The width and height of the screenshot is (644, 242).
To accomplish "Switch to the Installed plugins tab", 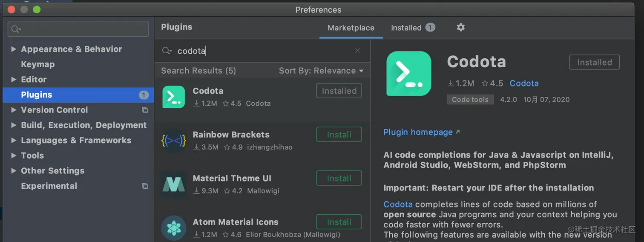I will coord(412,28).
